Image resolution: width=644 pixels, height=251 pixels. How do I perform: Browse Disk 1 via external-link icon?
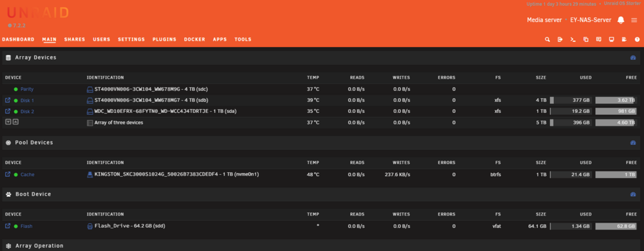tap(8, 100)
